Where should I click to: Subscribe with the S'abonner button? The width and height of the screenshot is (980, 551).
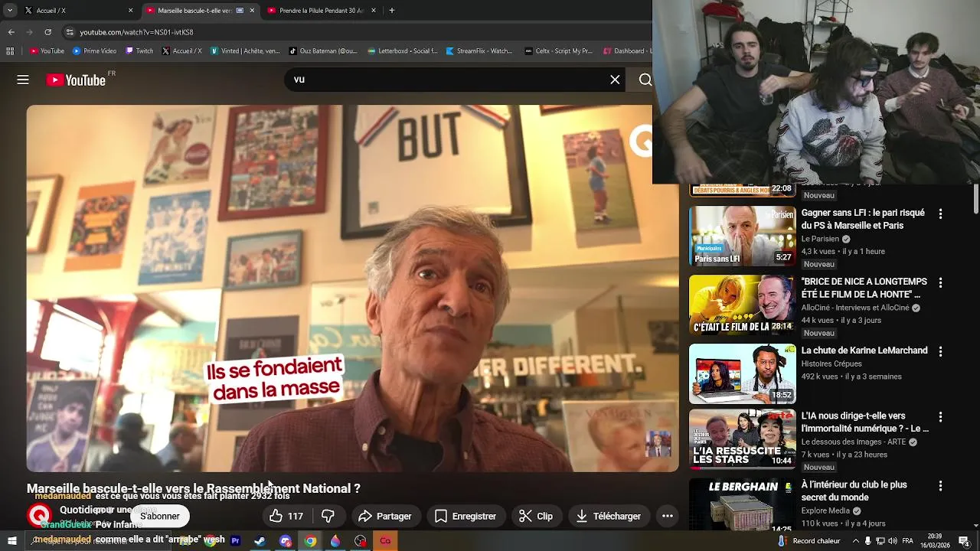tap(160, 517)
